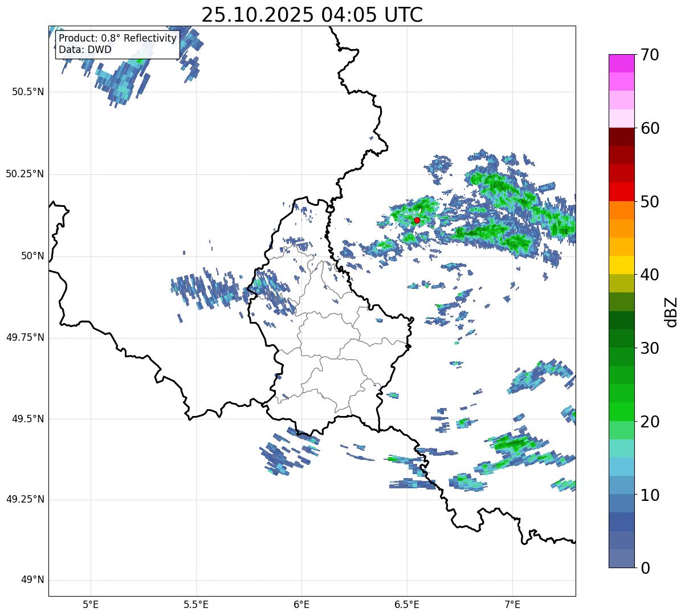Click the 50.25°N latitude label
This screenshot has height=616, width=685.
pyautogui.click(x=25, y=174)
